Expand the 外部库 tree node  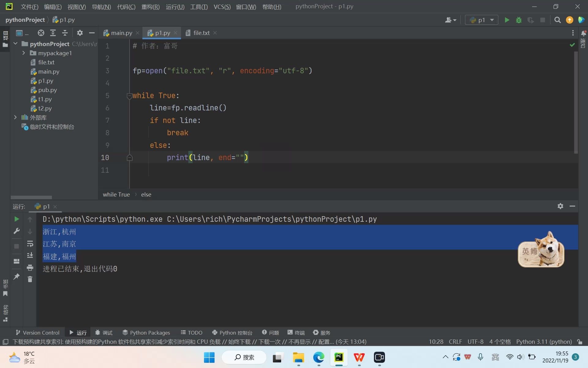pos(15,117)
